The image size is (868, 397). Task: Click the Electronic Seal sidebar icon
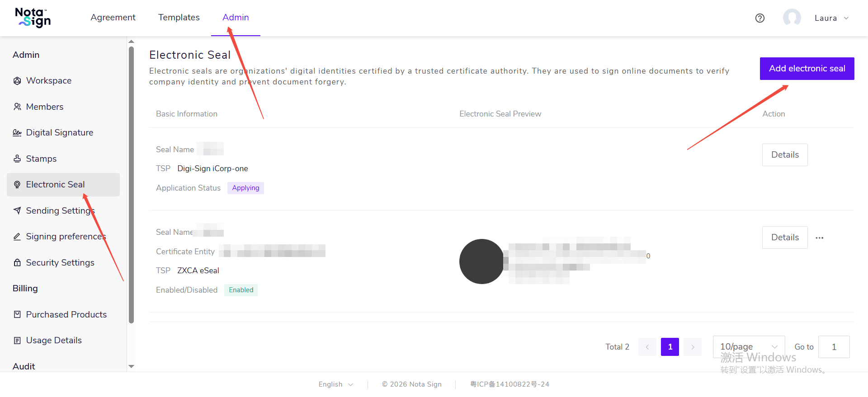[17, 185]
